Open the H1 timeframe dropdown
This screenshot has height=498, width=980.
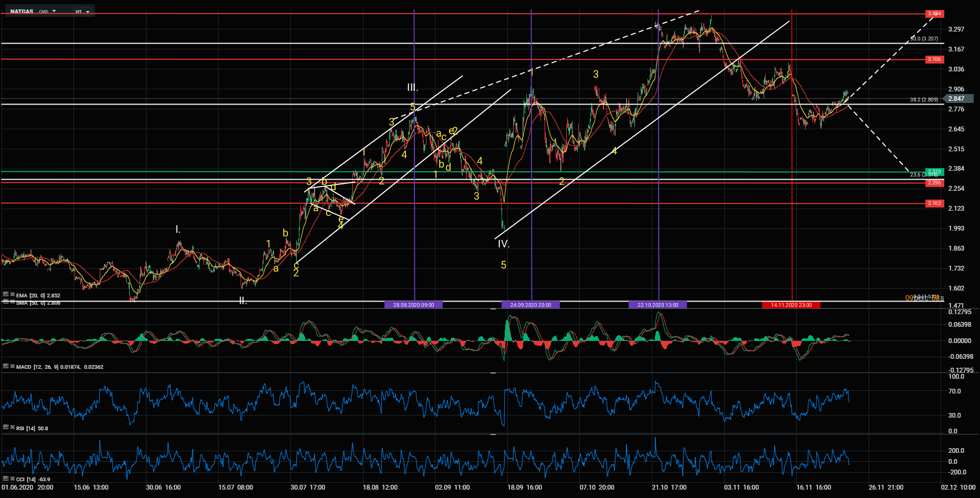click(x=87, y=11)
